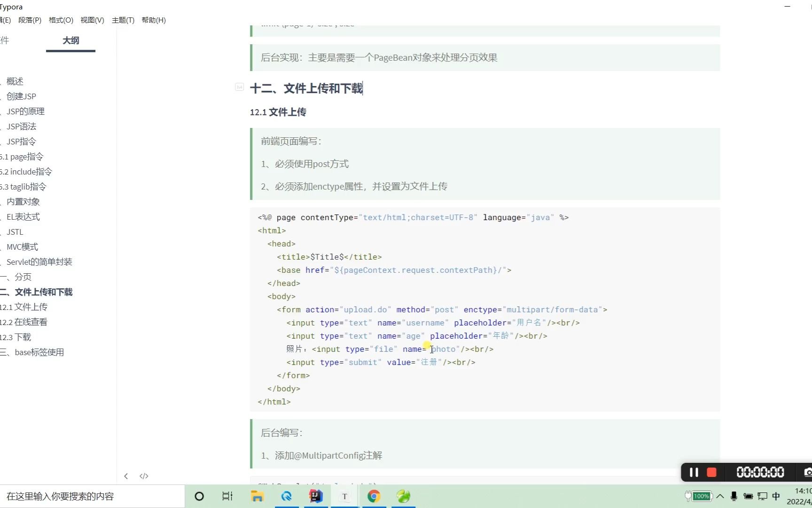Stop recording with the red stop button
The image size is (812, 508).
712,472
